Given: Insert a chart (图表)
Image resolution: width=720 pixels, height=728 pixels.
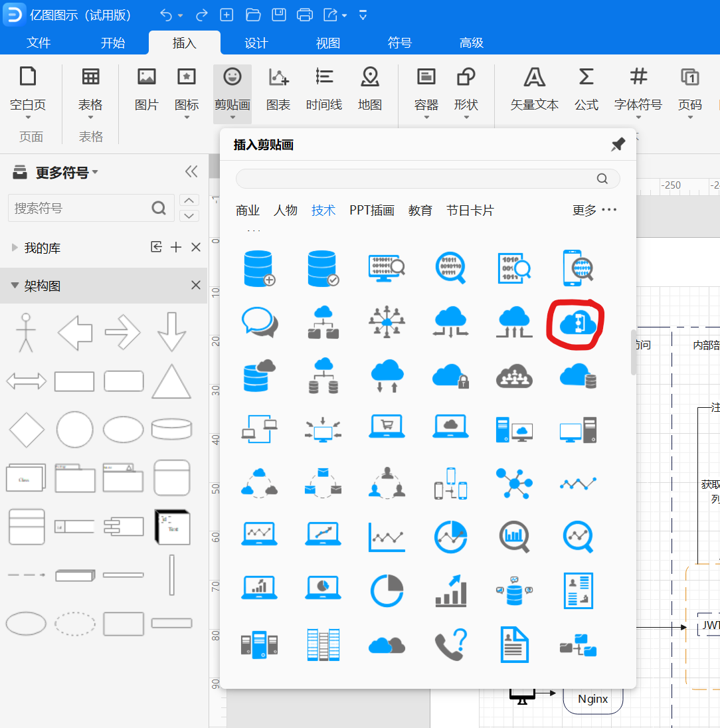Looking at the screenshot, I should point(278,89).
